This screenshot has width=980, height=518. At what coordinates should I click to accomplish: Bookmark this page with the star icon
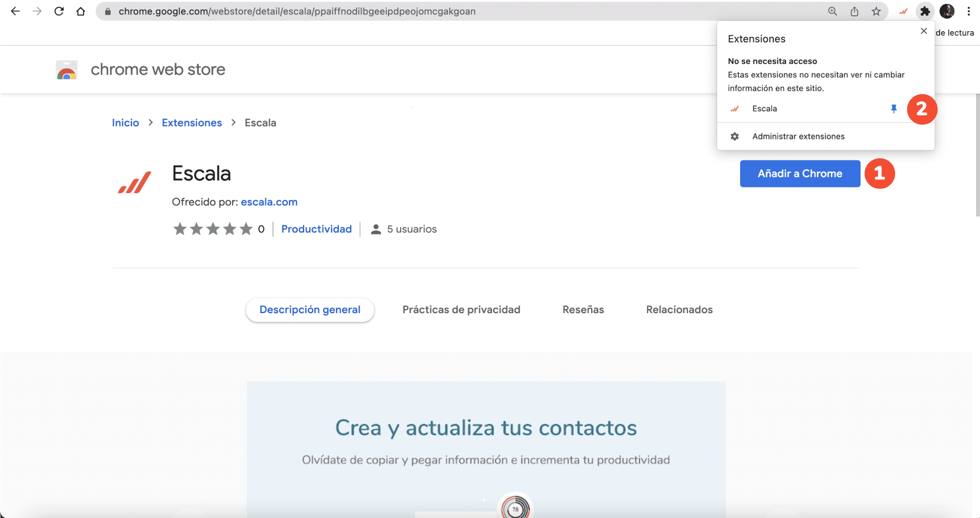[876, 11]
